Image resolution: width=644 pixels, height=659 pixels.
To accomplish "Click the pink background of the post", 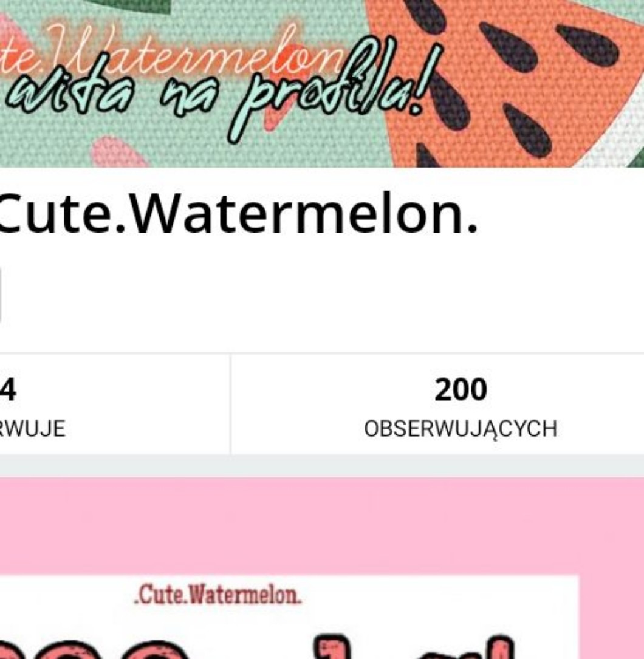I will [x=322, y=525].
